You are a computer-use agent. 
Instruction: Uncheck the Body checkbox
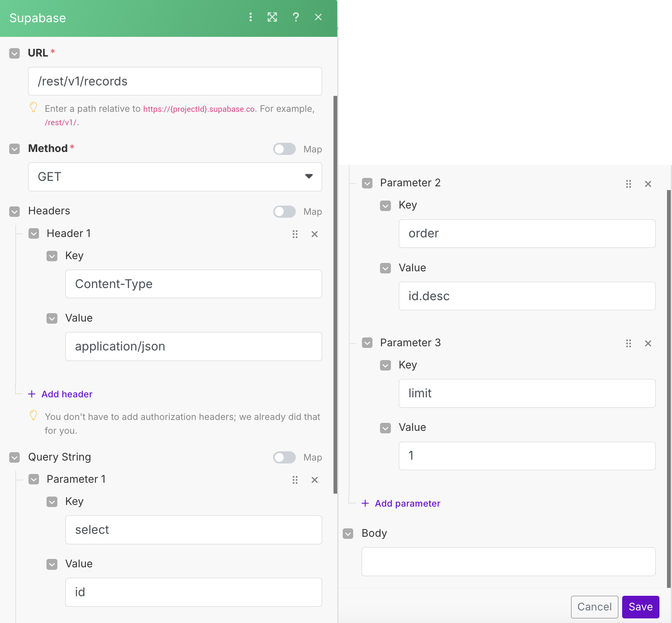(348, 533)
